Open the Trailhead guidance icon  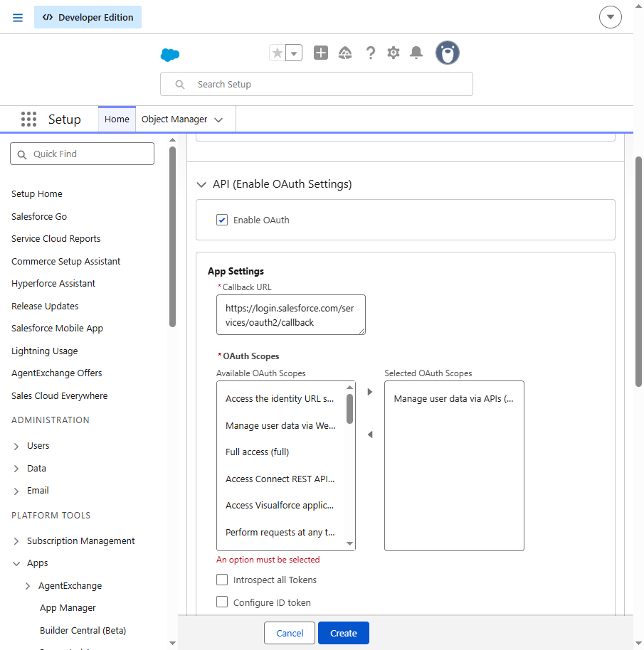tap(345, 53)
